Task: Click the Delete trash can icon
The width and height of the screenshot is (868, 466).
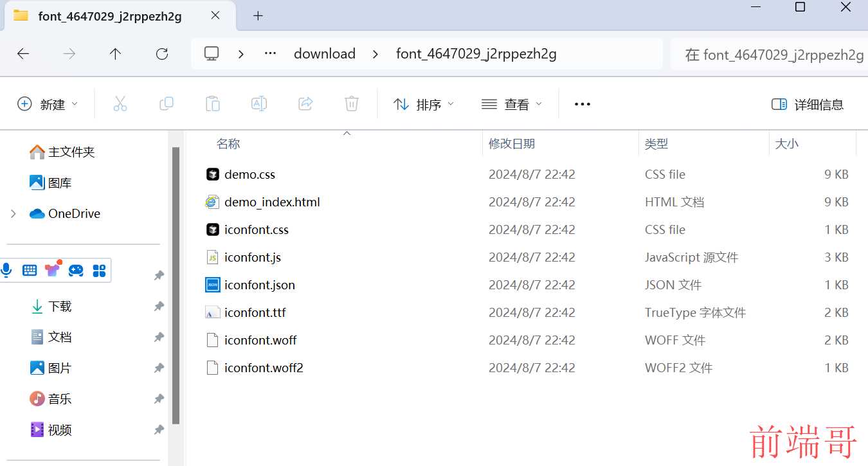Action: pos(352,104)
